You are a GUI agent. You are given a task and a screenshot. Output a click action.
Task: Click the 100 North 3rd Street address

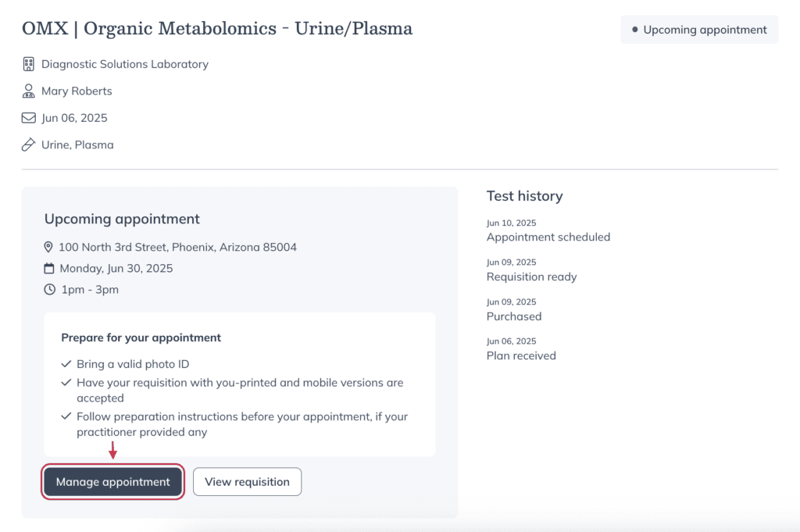click(x=177, y=248)
